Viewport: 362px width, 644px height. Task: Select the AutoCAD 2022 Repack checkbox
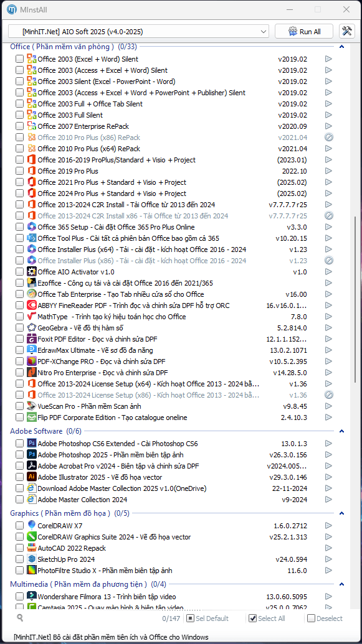click(19, 548)
